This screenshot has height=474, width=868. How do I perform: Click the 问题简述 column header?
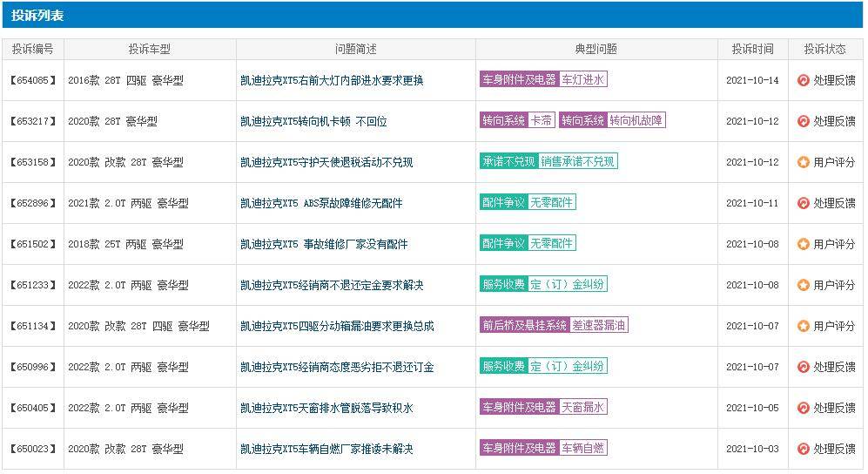pos(355,50)
